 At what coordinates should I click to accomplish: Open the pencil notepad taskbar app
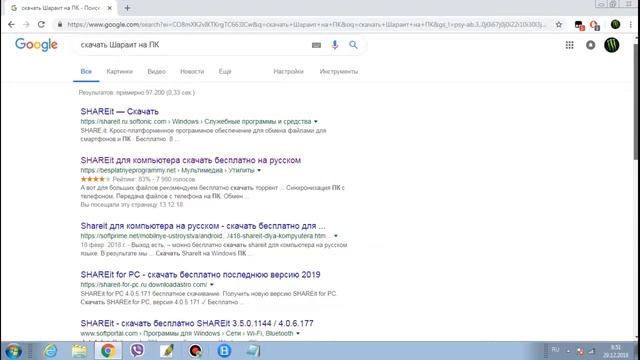pos(167,351)
